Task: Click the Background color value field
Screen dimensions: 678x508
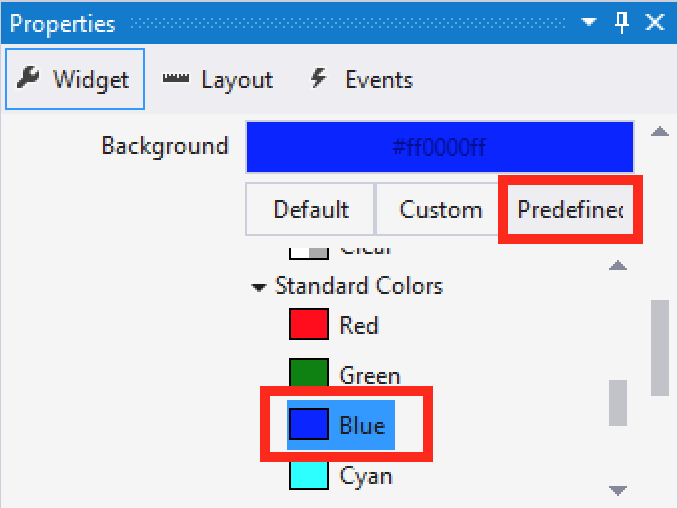Action: (439, 148)
